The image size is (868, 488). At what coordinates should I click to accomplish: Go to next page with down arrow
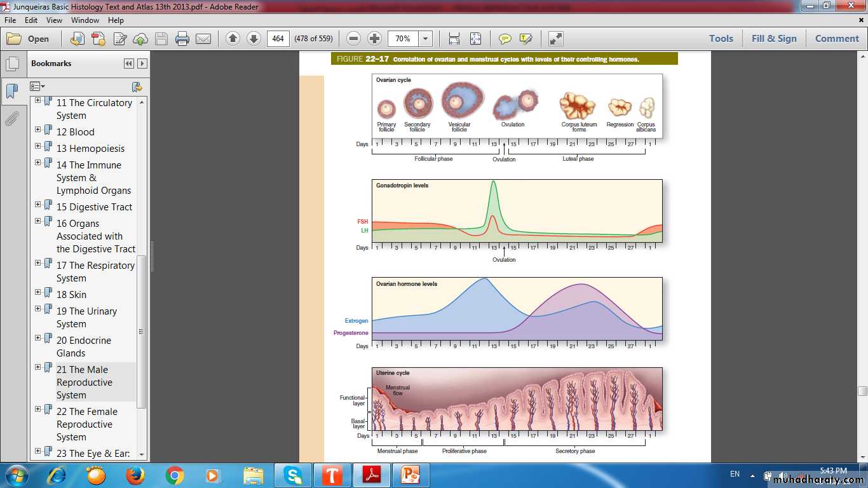coord(254,39)
